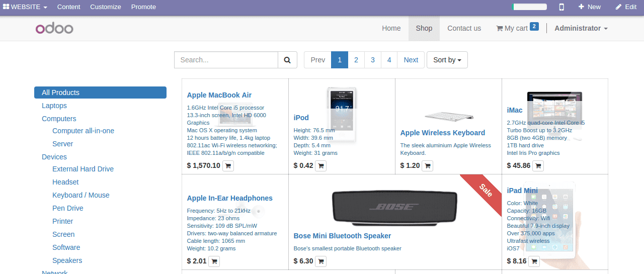The width and height of the screenshot is (644, 274).
Task: Add iMac to cart
Action: tap(538, 165)
